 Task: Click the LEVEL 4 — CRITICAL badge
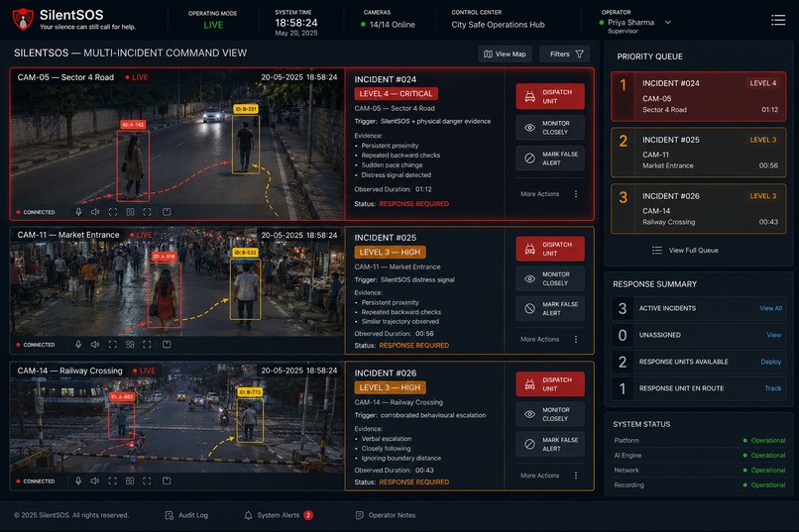[x=396, y=94]
